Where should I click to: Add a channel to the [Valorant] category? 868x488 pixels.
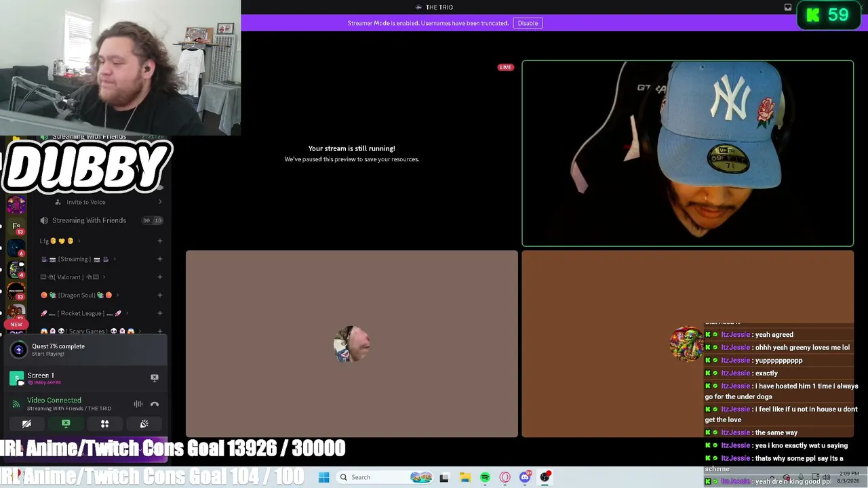[160, 277]
